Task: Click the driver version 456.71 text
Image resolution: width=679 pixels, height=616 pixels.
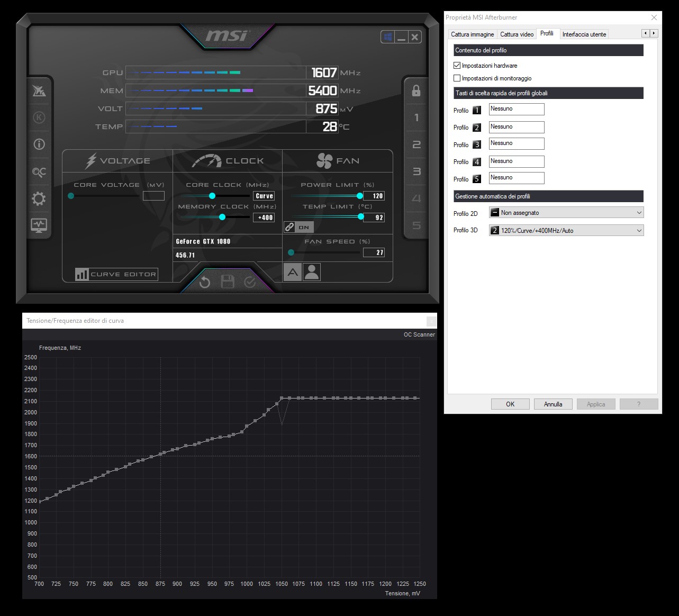Action: point(185,255)
